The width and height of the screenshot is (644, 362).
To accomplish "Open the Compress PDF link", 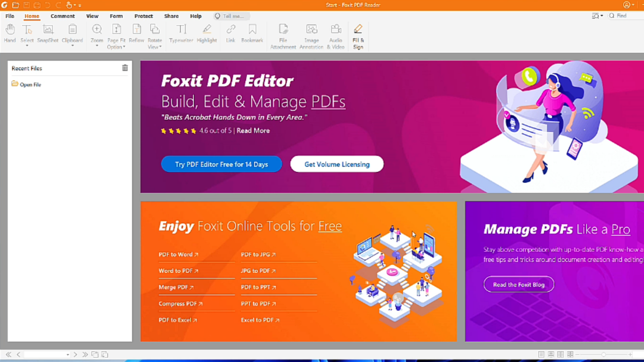I will 181,304.
